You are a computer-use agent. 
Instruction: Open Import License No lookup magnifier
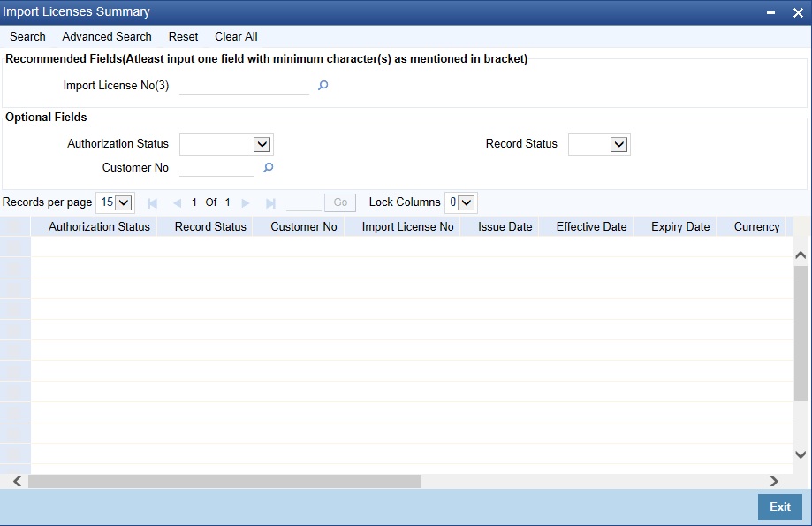point(323,86)
